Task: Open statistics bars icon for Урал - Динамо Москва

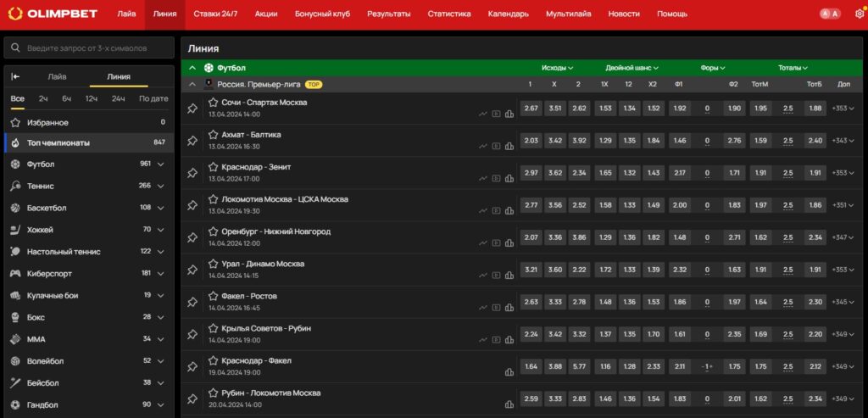Action: tap(509, 276)
